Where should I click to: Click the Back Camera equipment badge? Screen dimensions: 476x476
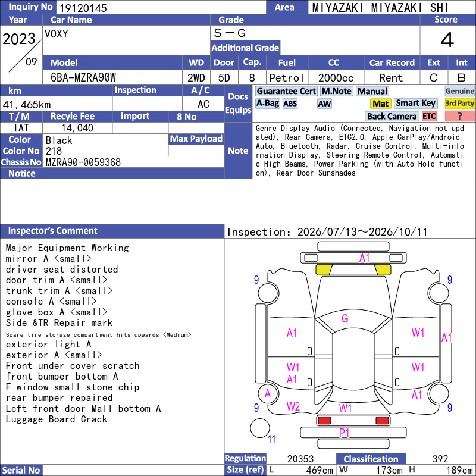(392, 116)
